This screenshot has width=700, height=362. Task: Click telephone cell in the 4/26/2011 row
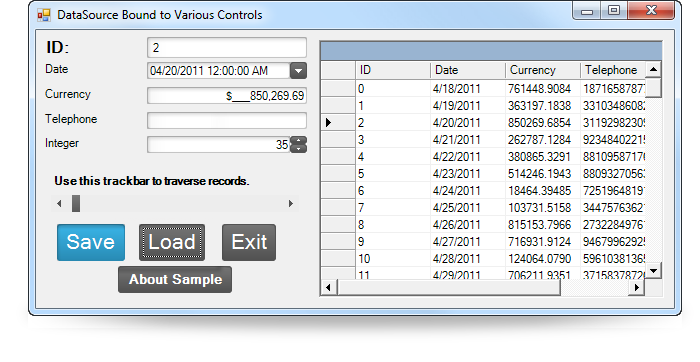click(612, 224)
